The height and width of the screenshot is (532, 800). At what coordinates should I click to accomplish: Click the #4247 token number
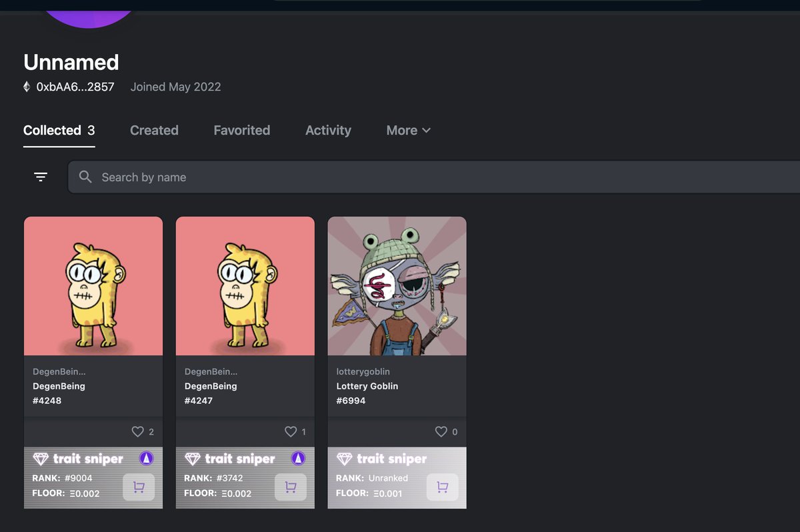[x=199, y=401]
